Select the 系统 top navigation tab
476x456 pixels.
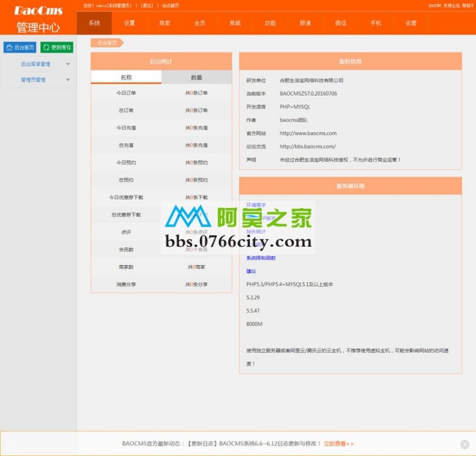tap(95, 23)
